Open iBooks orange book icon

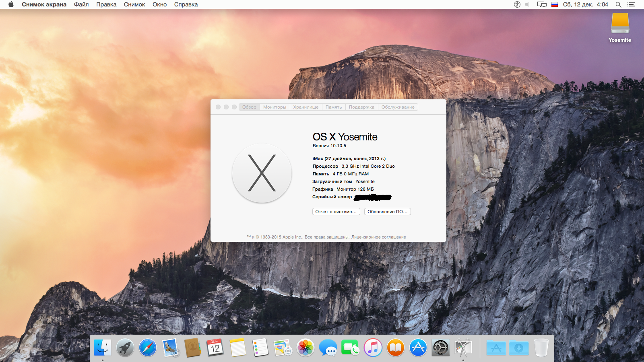[396, 348]
